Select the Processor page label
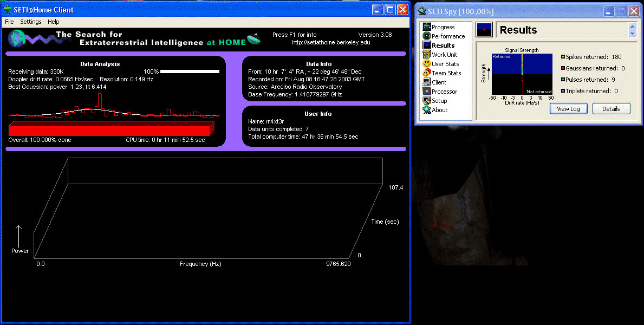The width and height of the screenshot is (644, 325). click(x=444, y=92)
